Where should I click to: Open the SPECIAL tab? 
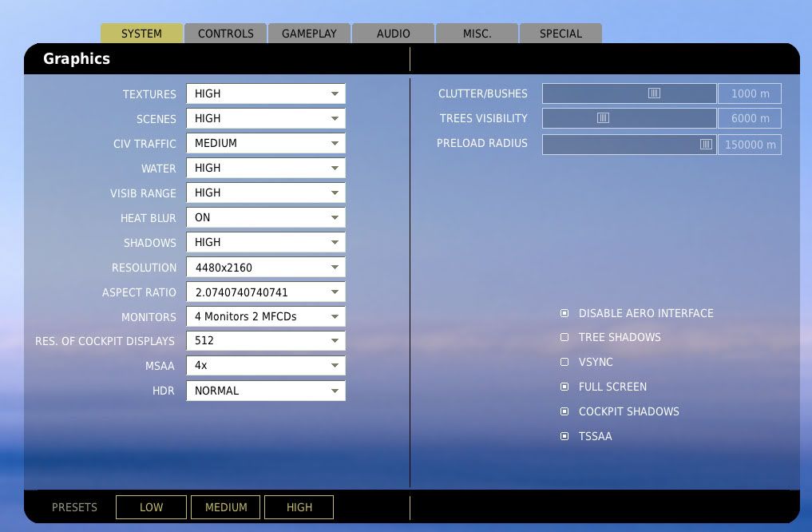point(560,33)
